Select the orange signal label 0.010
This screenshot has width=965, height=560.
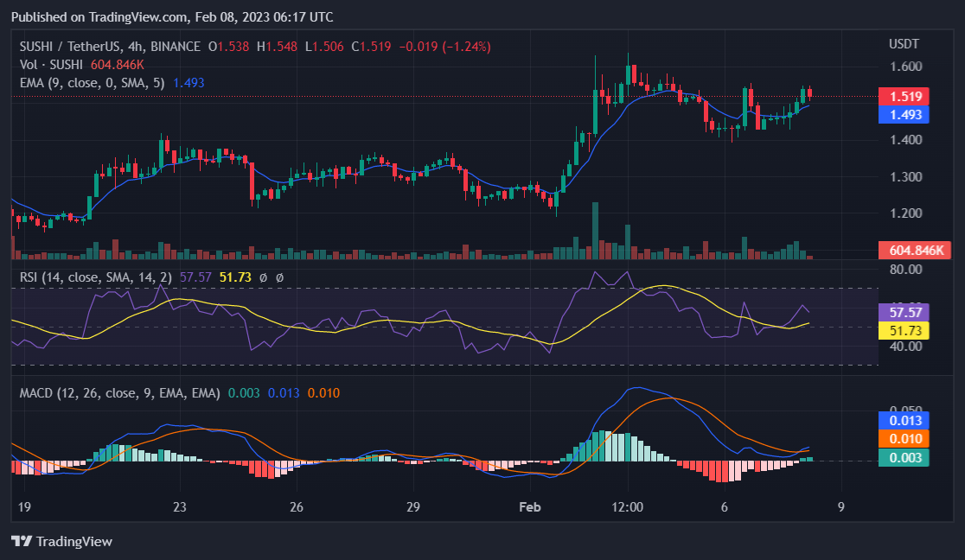(904, 439)
